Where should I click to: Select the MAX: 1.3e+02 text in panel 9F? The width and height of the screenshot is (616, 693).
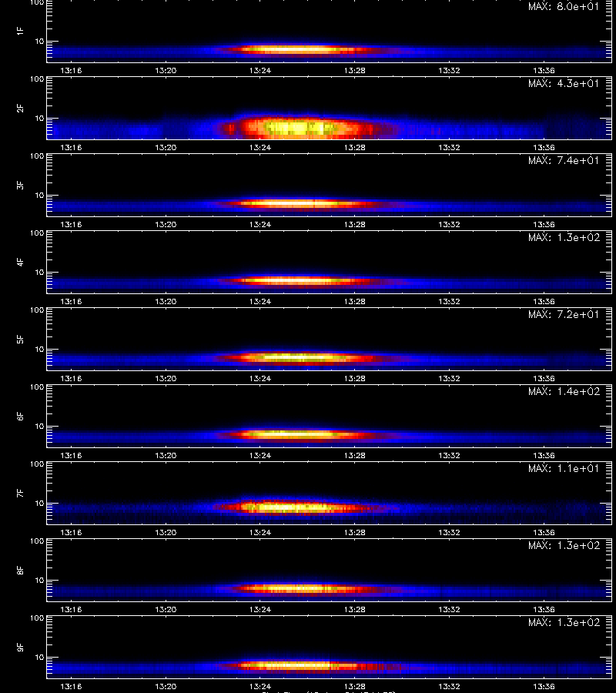pos(564,622)
